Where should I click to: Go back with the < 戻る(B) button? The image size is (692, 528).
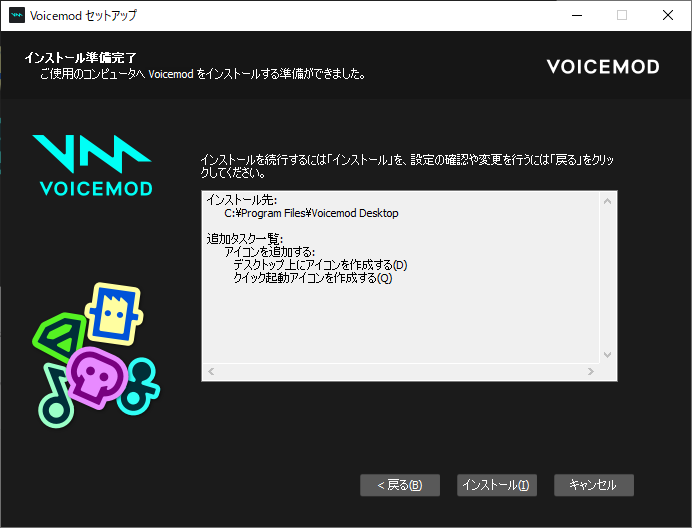tap(400, 485)
